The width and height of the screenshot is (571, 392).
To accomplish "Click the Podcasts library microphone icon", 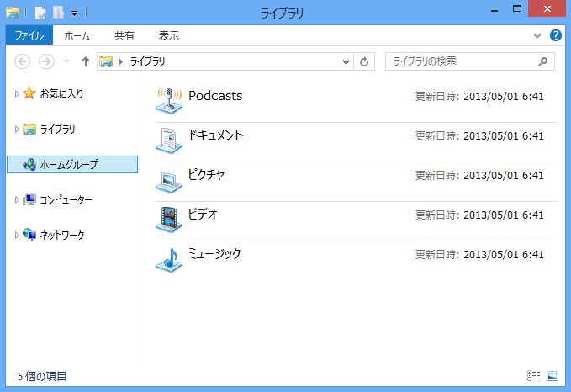I will (169, 101).
